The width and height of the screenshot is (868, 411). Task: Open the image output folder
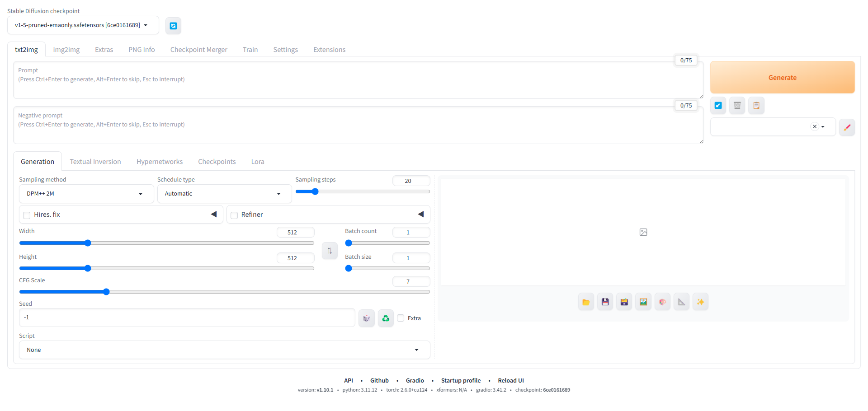[x=586, y=301]
